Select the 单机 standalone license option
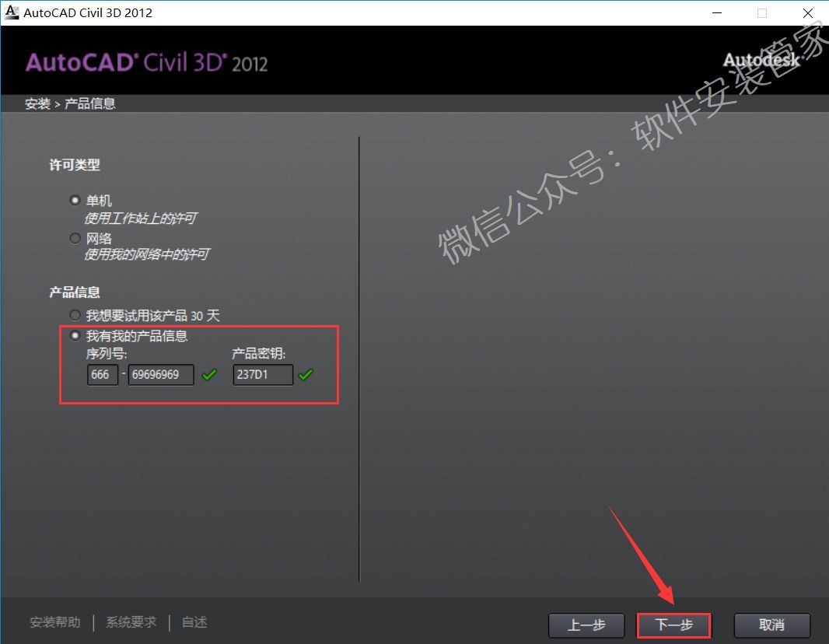The height and width of the screenshot is (644, 829). [75, 201]
